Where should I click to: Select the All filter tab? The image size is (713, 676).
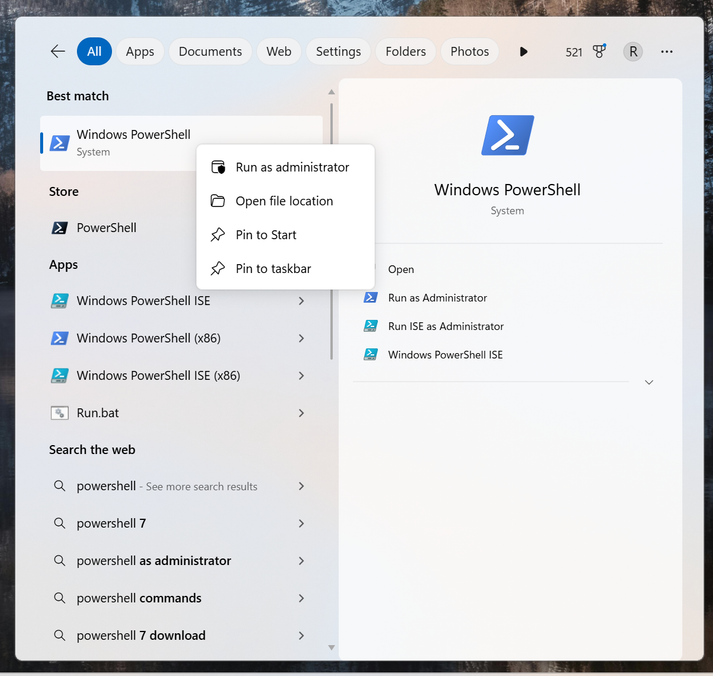tap(94, 51)
